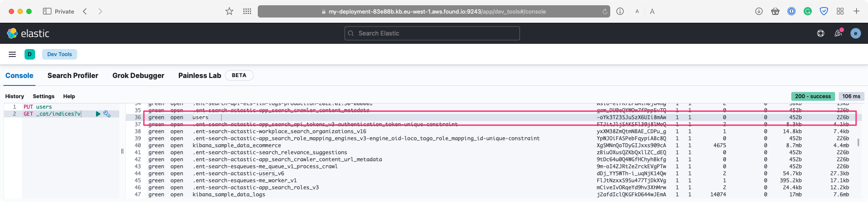This screenshot has height=202, width=868.
Task: Click the green 'D' space selector
Action: tap(29, 54)
